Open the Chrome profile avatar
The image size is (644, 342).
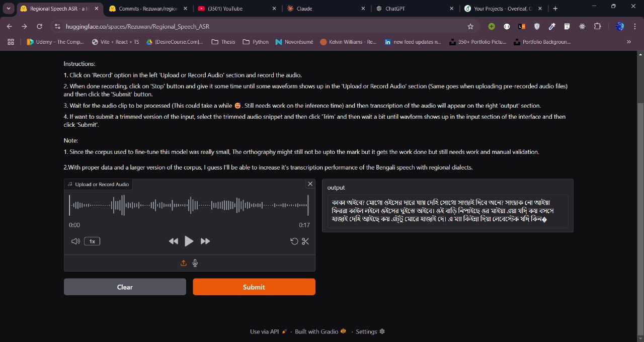click(620, 26)
